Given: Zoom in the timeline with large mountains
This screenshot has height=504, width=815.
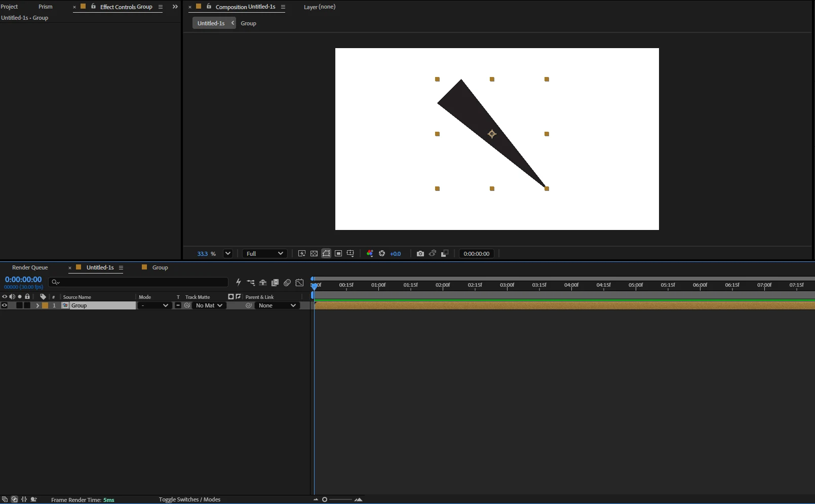Looking at the screenshot, I should tap(359, 499).
